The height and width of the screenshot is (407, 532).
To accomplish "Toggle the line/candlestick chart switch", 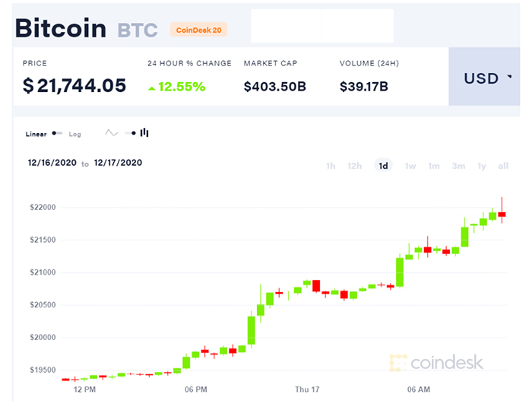I will point(129,133).
